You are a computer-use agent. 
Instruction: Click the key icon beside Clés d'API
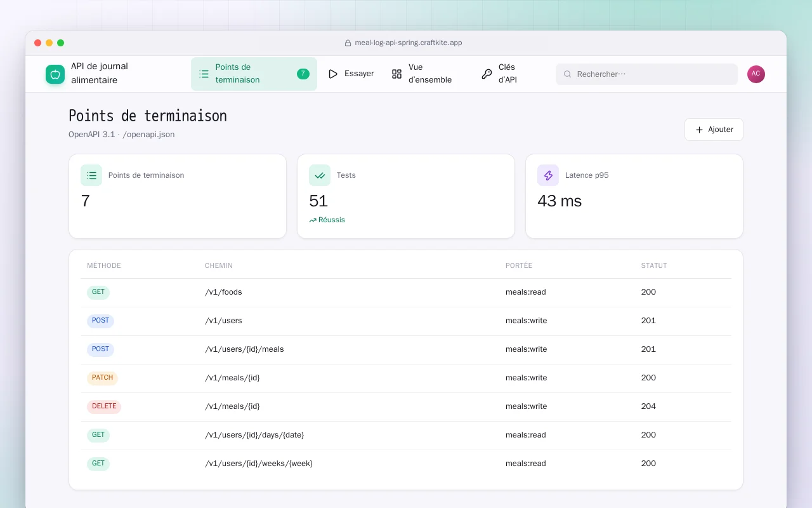tap(487, 74)
